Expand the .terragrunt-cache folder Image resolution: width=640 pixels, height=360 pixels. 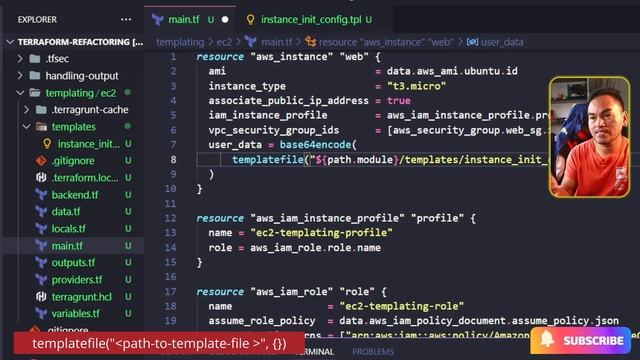click(27, 110)
